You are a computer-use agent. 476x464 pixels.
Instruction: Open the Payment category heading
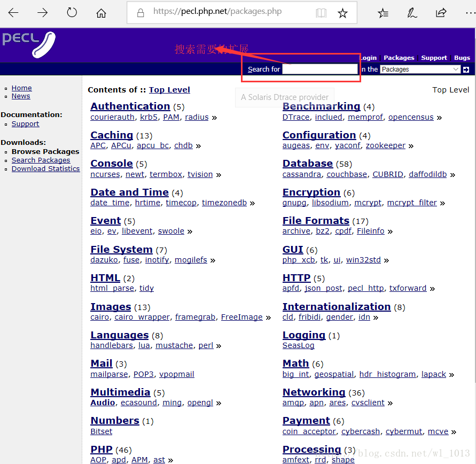tap(306, 421)
